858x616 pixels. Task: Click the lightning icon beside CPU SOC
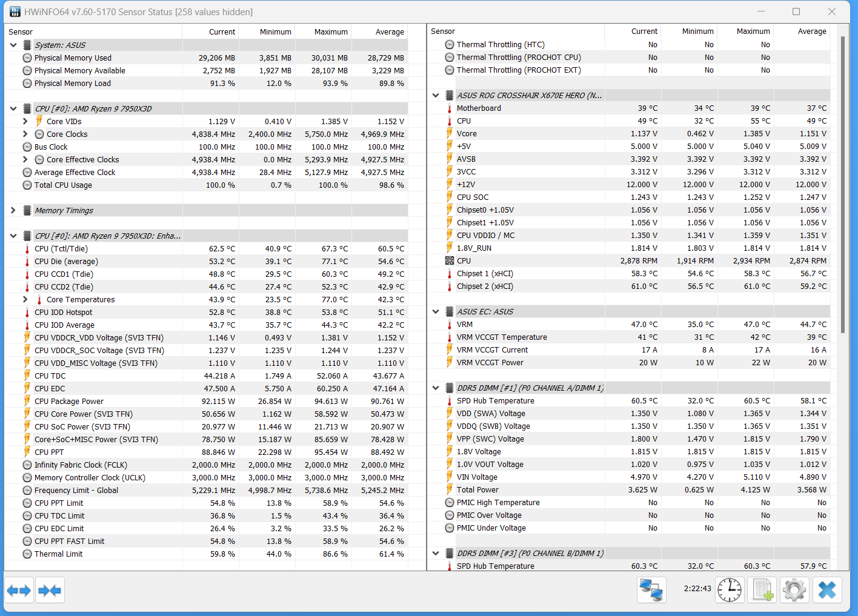pos(450,197)
